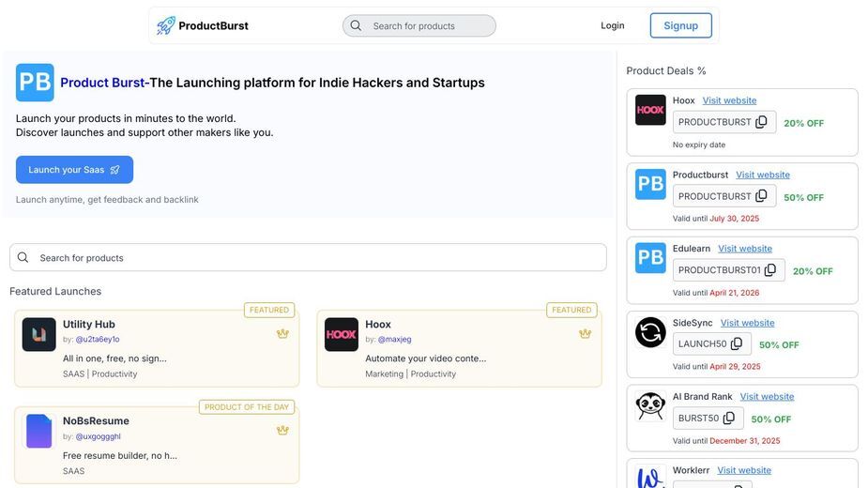
Task: Copy the SideSync LAUNCH50 code
Action: (x=737, y=344)
